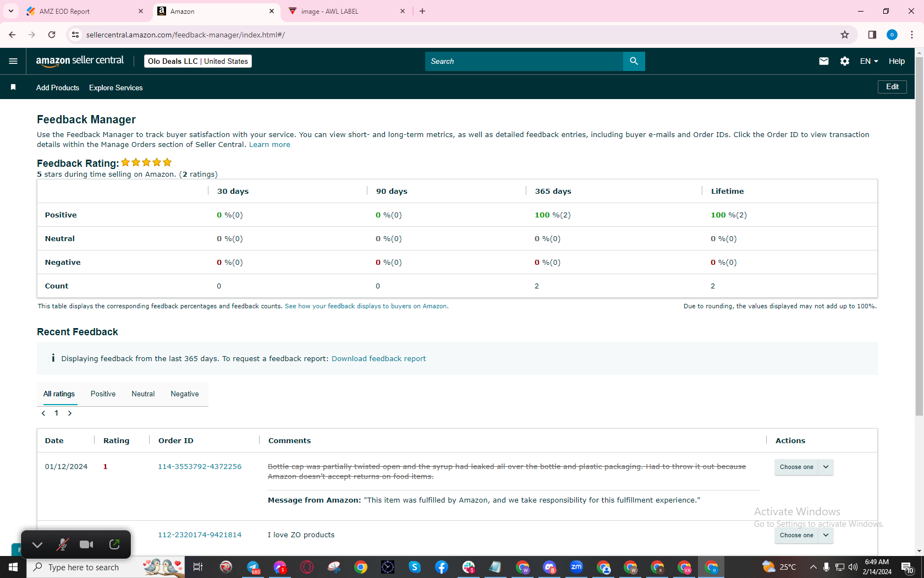Open the Windows notification center
Viewport: 924px width, 578px height.
[908, 567]
